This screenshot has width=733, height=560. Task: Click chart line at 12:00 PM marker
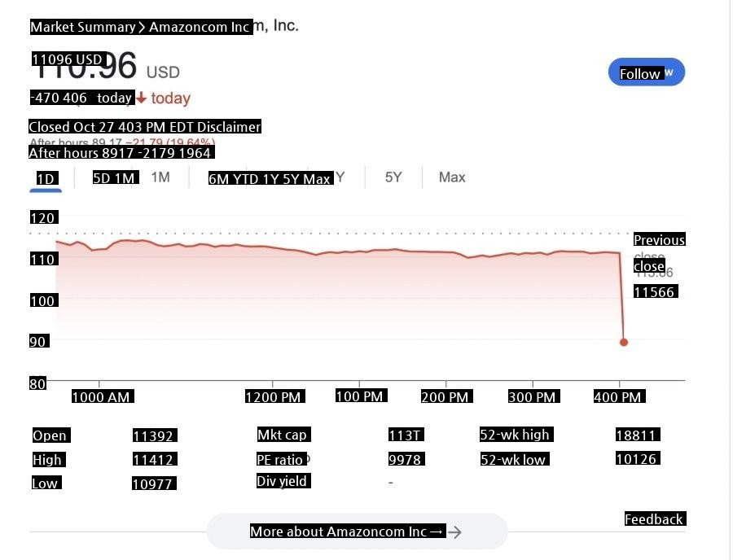[x=273, y=247]
